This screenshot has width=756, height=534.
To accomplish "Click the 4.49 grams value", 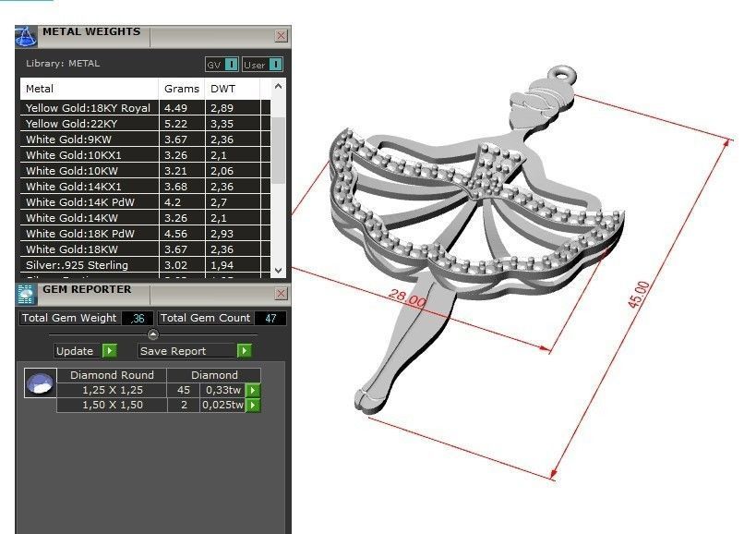I will coord(175,108).
